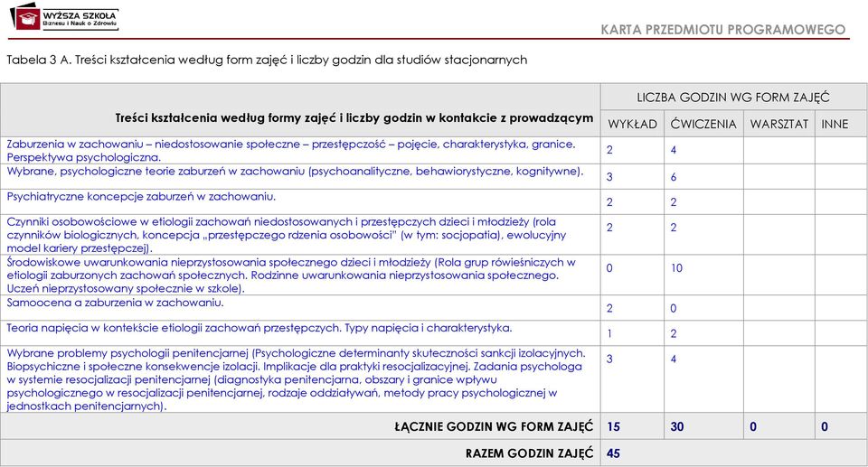
Task: Select total '0' under INNE column
Action: pos(825,426)
